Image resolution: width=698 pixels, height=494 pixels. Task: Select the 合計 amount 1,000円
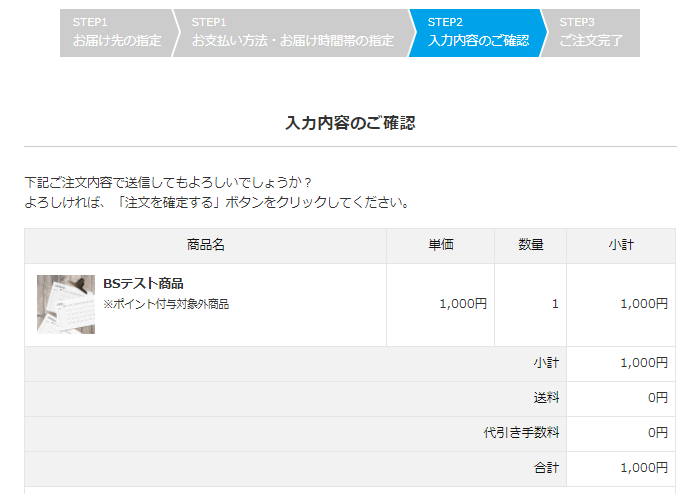[x=644, y=468]
